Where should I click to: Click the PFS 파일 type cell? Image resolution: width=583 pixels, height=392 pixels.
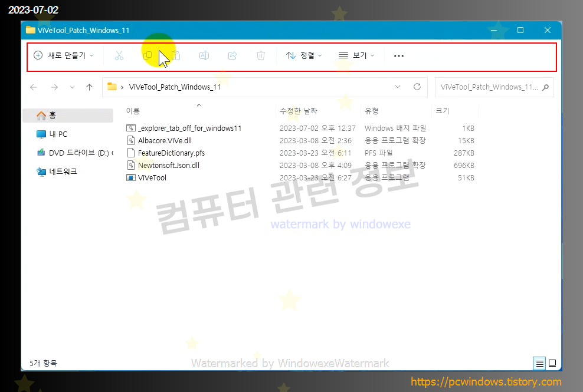(378, 153)
